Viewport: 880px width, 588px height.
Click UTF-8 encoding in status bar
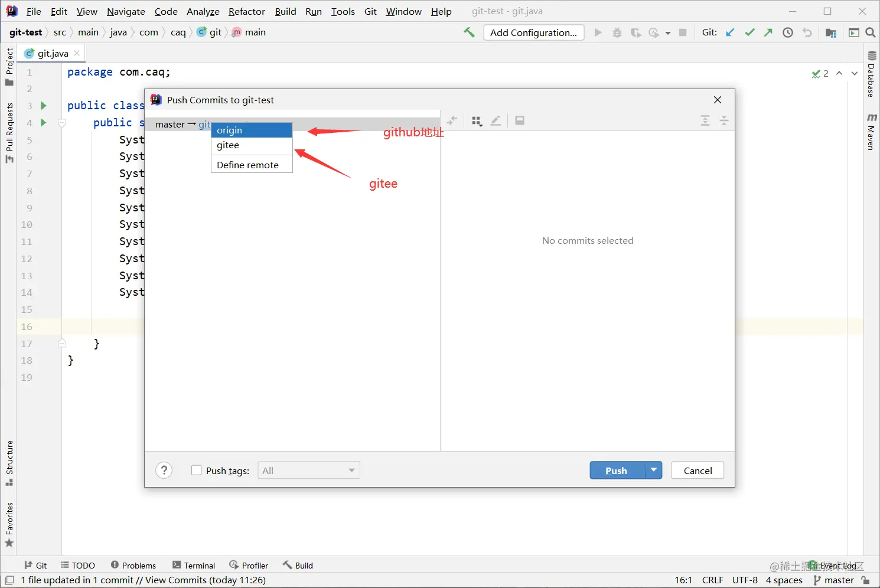pos(745,580)
